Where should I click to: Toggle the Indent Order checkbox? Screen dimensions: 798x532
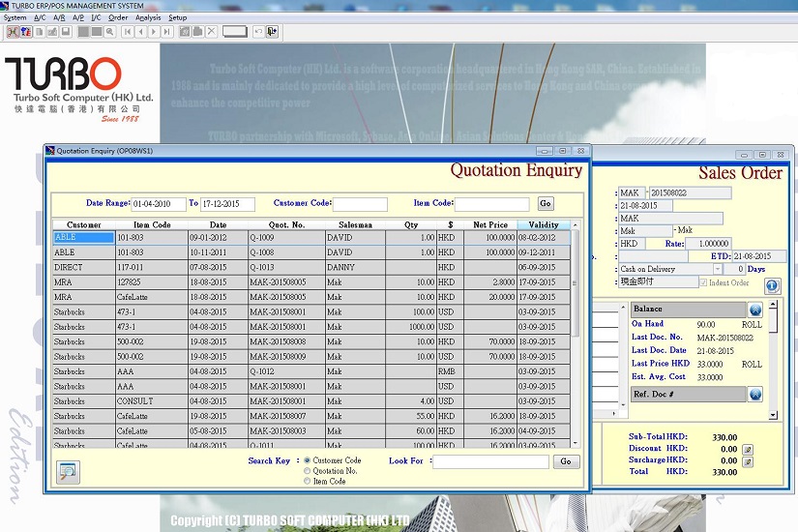coord(703,282)
